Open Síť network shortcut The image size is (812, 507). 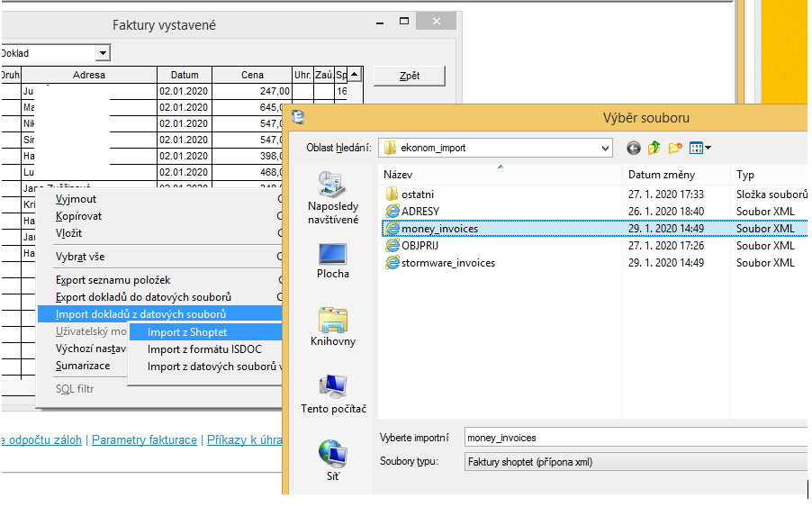pyautogui.click(x=333, y=460)
